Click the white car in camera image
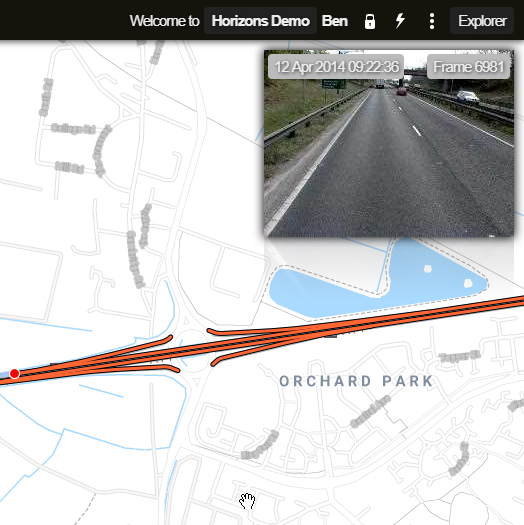 coord(467,97)
